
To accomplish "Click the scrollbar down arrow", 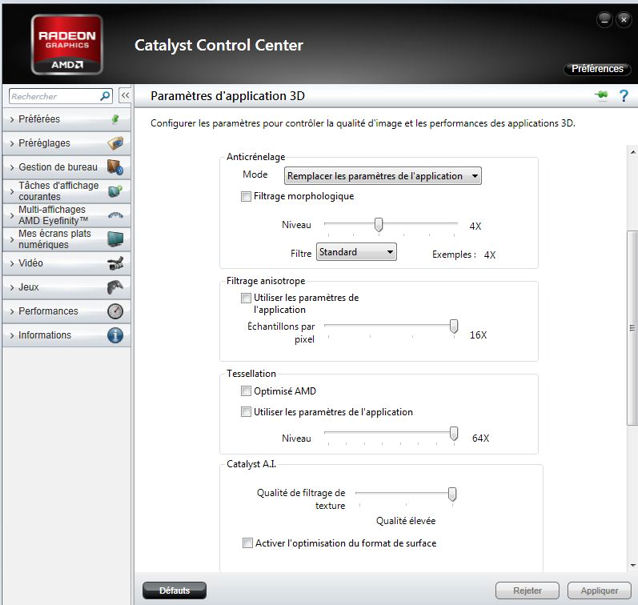I will 633,565.
